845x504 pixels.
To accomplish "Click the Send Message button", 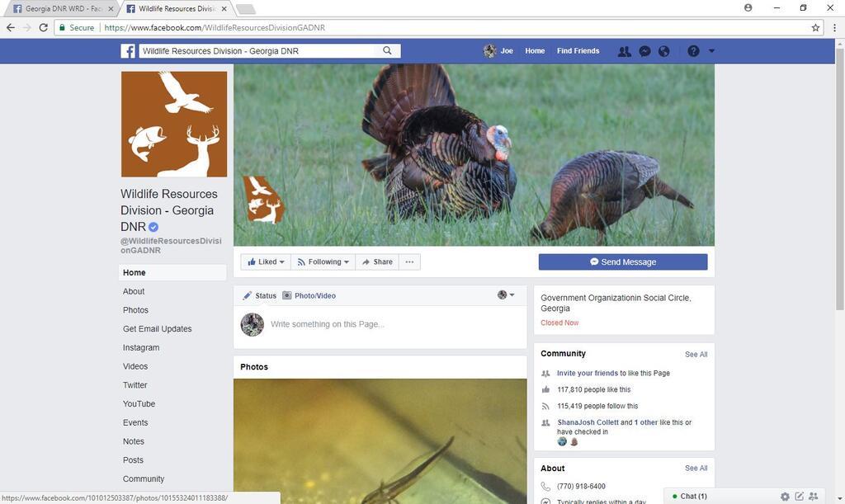I will coord(623,261).
